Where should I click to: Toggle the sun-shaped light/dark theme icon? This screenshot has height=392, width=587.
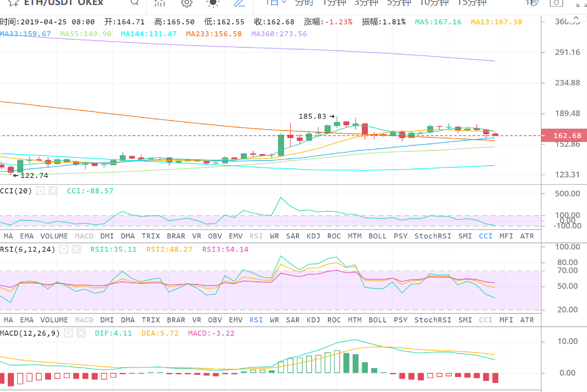tap(212, 3)
